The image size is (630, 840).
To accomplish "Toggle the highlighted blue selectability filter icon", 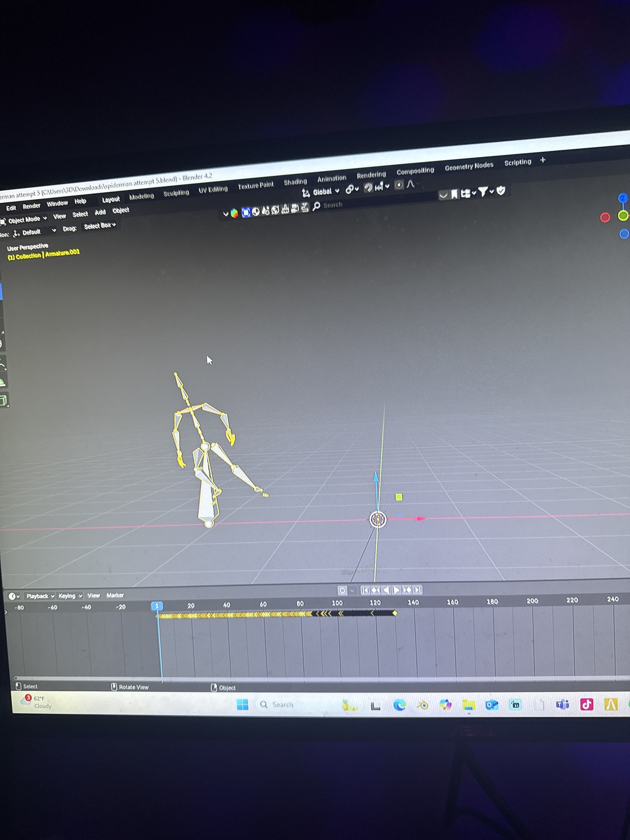I will [x=246, y=212].
